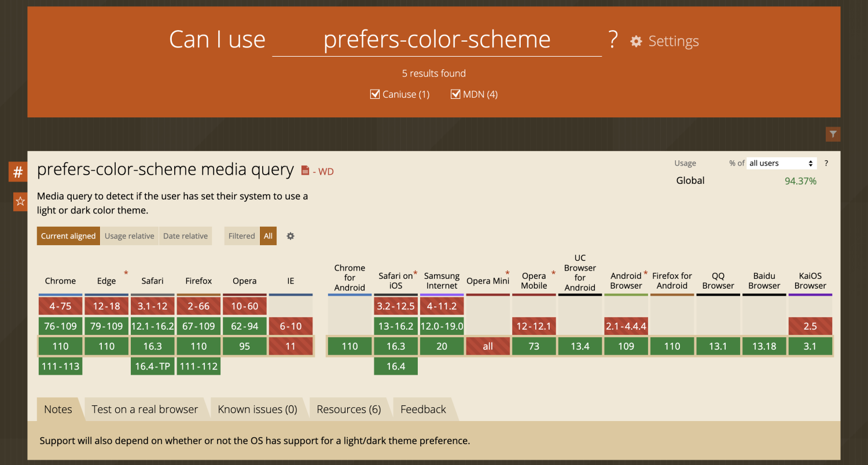Screen dimensions: 868x465
Task: Click Edge versions 12-18 cell
Action: tap(106, 306)
